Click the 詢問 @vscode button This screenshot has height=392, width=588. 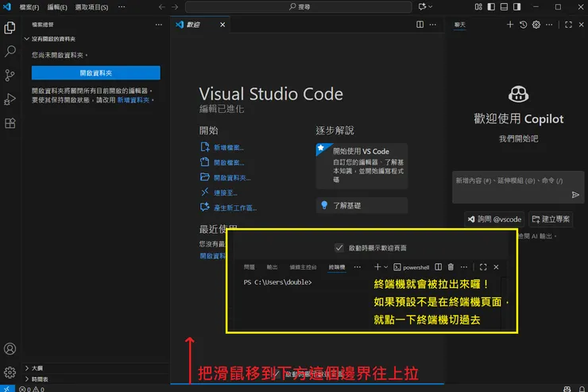494,219
